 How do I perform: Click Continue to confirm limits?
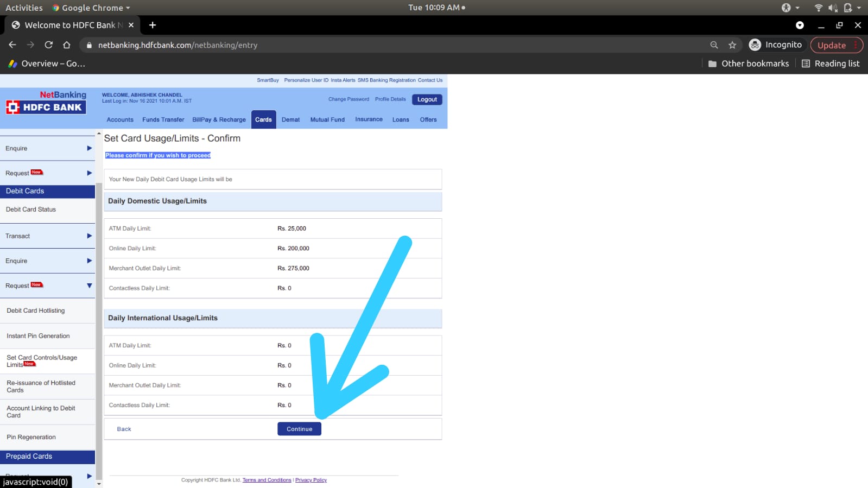tap(299, 429)
